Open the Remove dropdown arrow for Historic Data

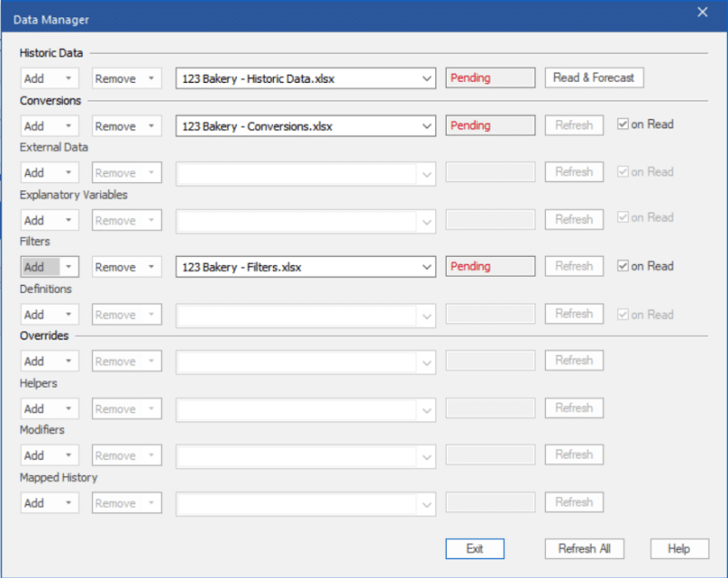[153, 77]
